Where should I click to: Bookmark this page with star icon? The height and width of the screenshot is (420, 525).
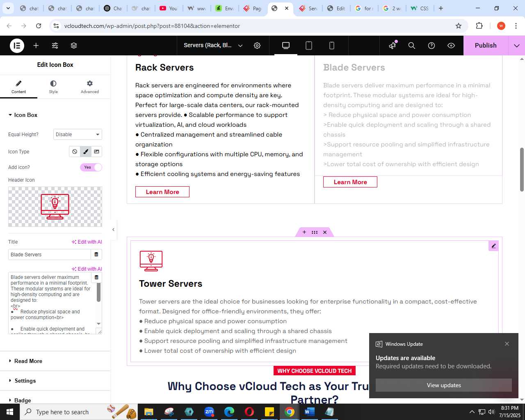tap(459, 26)
